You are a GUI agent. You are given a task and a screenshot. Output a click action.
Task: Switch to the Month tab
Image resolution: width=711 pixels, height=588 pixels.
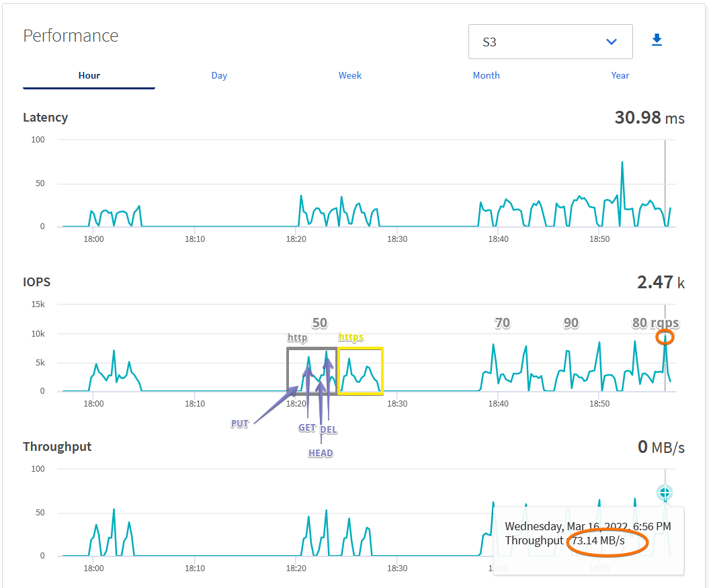pos(486,75)
